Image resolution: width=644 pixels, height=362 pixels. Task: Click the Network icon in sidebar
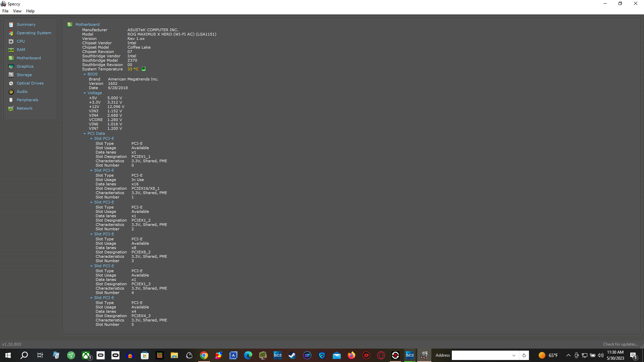click(x=11, y=109)
